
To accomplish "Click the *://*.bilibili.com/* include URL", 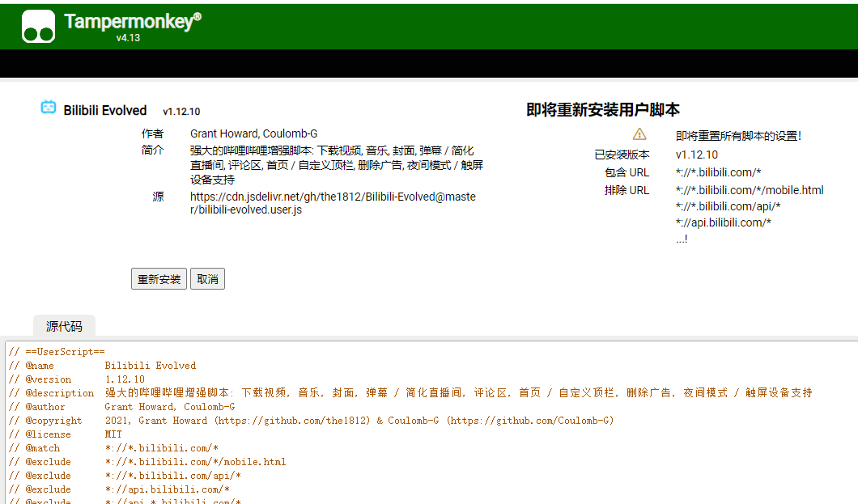I will (718, 172).
